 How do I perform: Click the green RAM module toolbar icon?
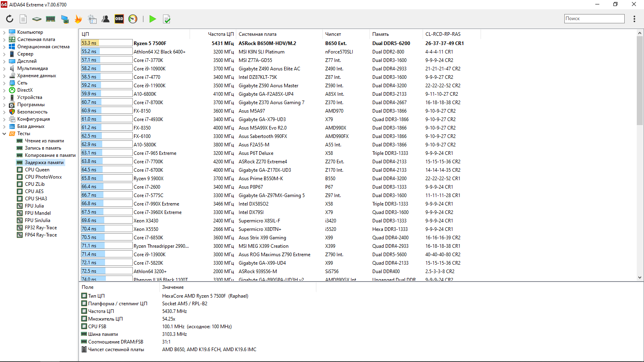point(51,19)
